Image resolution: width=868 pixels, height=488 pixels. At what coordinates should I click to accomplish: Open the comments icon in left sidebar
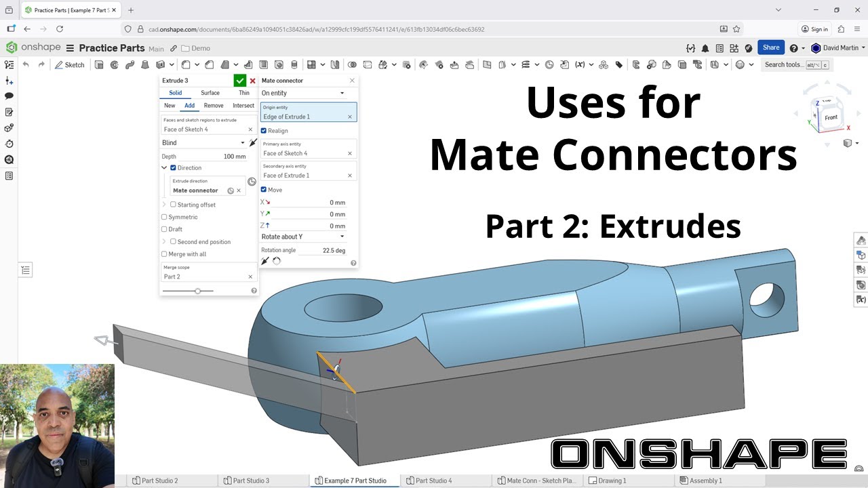pyautogui.click(x=9, y=96)
